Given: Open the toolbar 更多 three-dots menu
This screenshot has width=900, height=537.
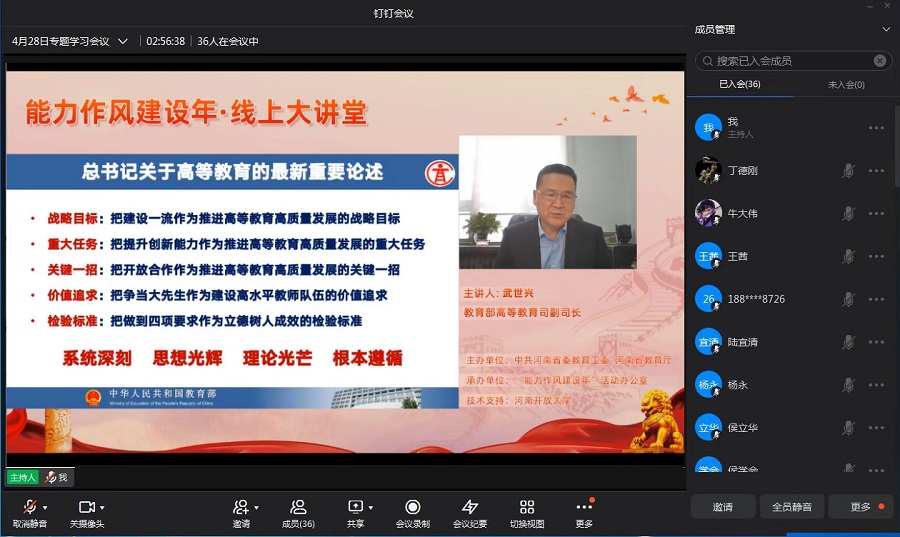Looking at the screenshot, I should 584,507.
